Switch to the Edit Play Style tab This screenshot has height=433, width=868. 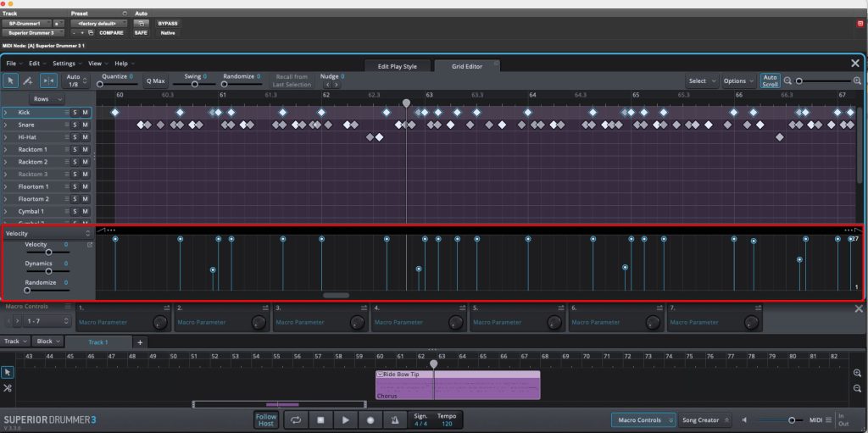coord(398,66)
